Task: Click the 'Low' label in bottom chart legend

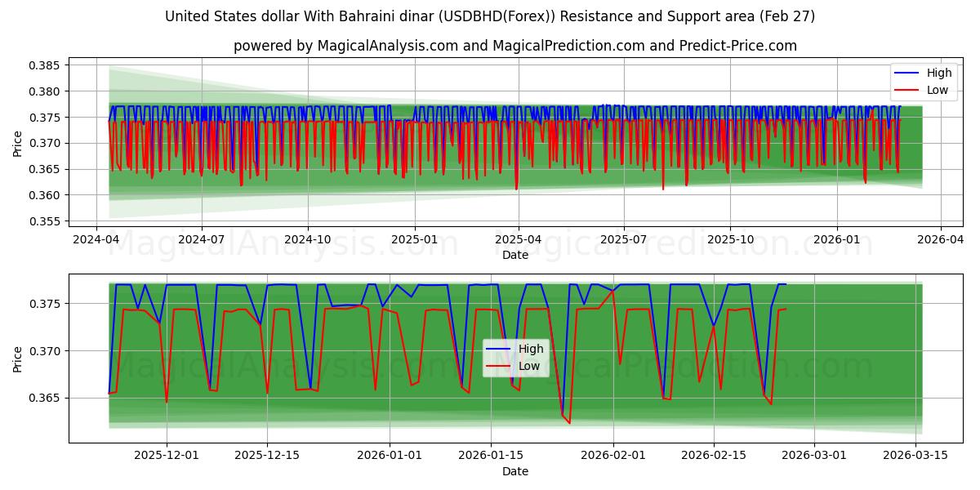Action: click(x=530, y=366)
